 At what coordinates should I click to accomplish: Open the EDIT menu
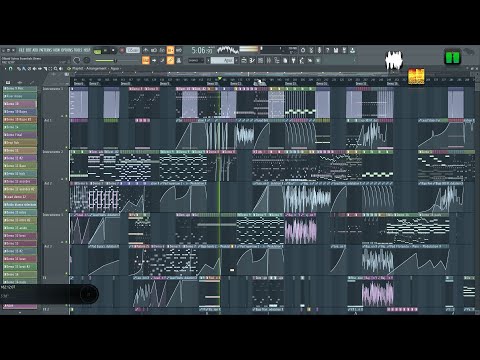tap(28, 50)
